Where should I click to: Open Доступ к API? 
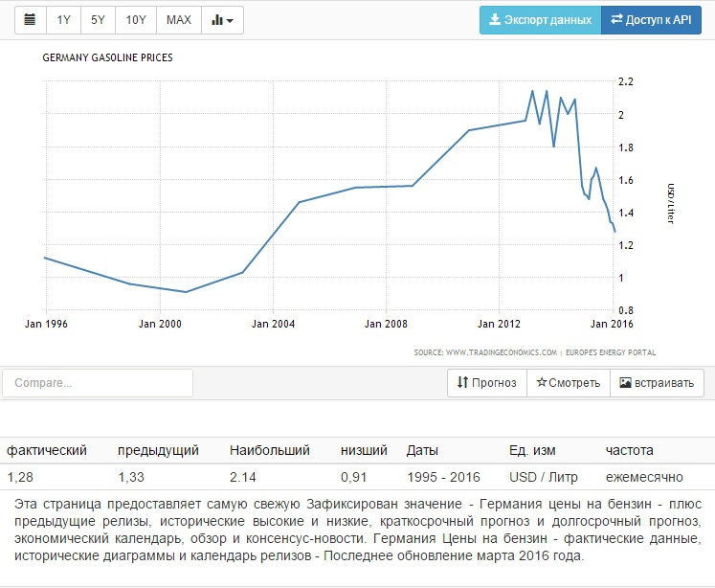click(x=652, y=20)
